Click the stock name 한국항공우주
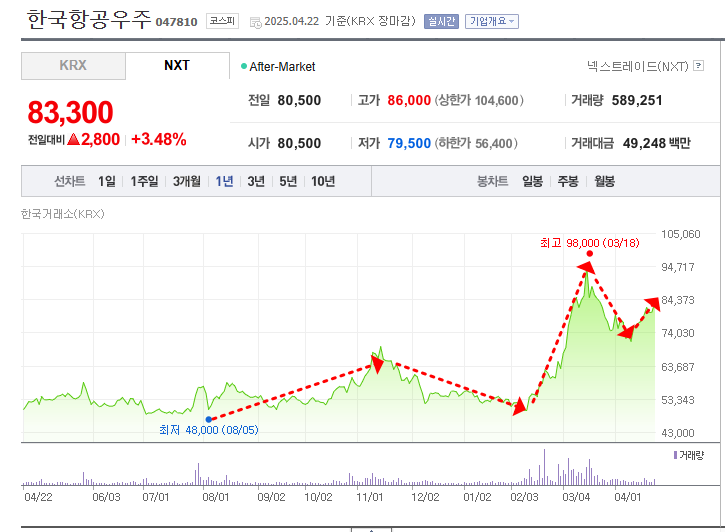This screenshot has height=532, width=725. pos(89,20)
